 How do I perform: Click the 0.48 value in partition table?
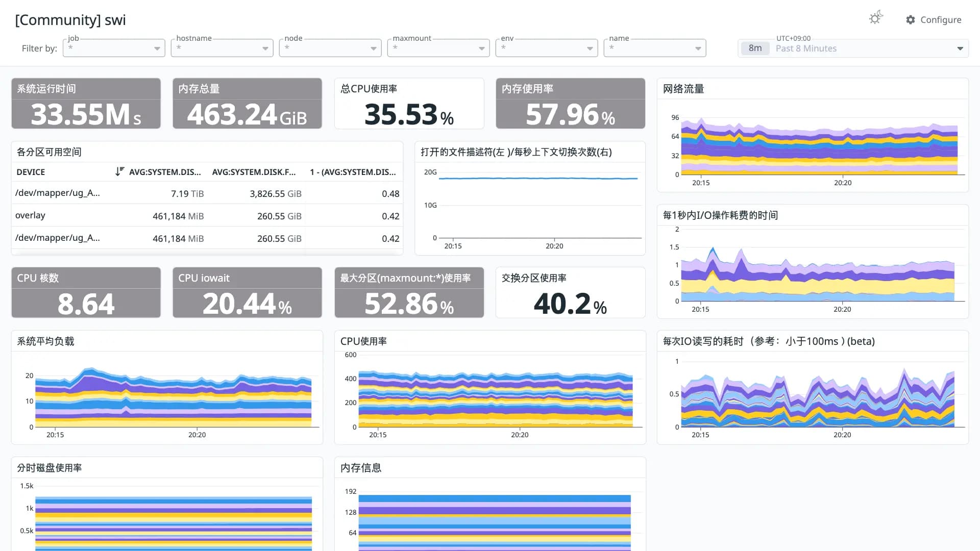[x=390, y=194]
